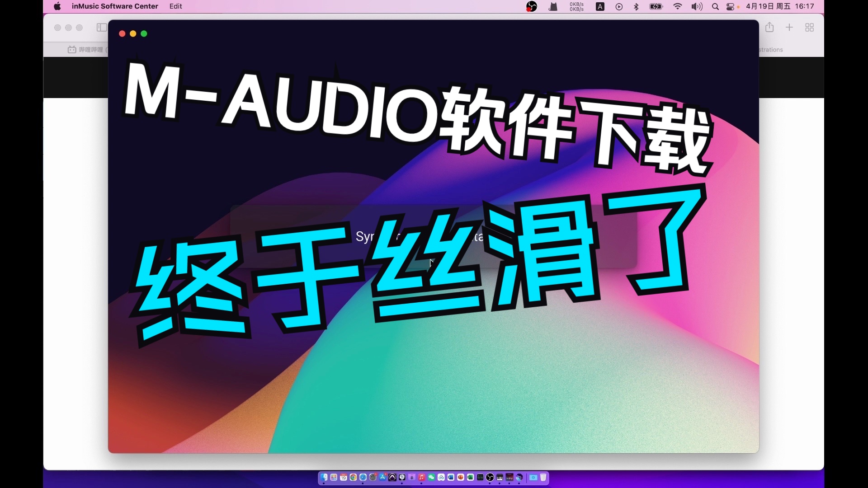Open the input method A icon
The width and height of the screenshot is (868, 488).
600,6
